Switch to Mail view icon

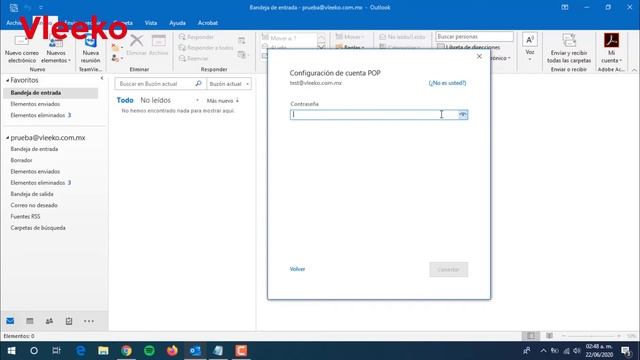(10, 321)
